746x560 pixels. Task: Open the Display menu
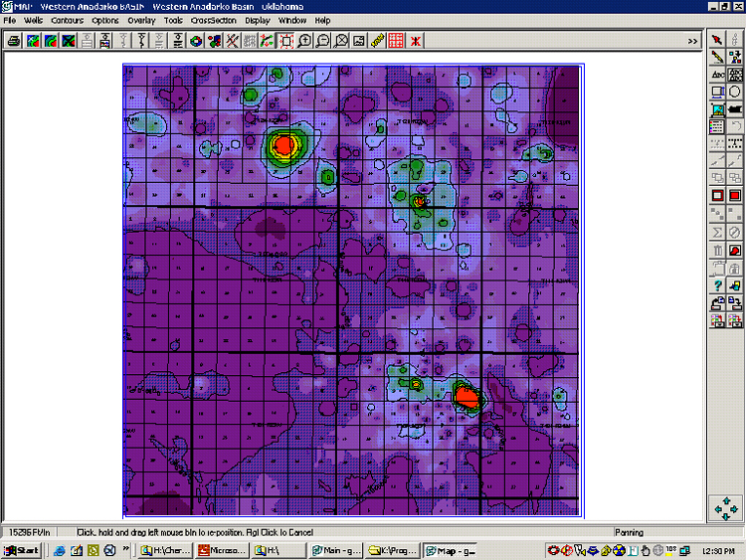point(258,21)
